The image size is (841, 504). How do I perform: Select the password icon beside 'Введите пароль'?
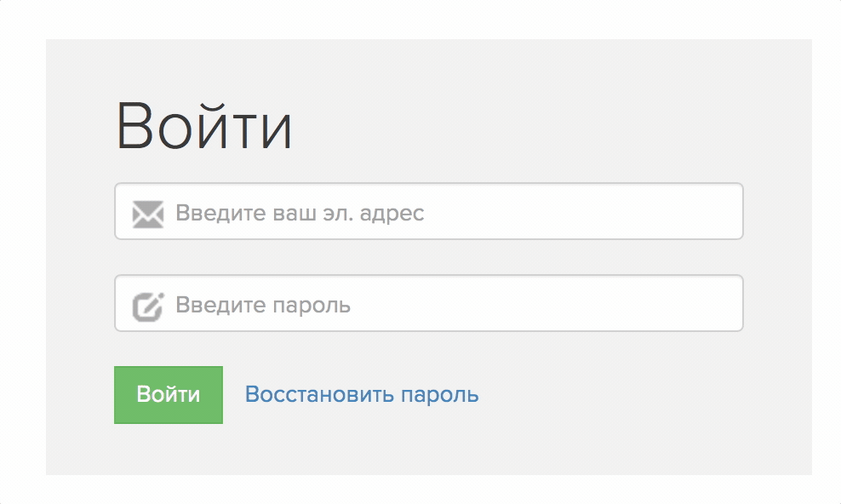pos(148,306)
